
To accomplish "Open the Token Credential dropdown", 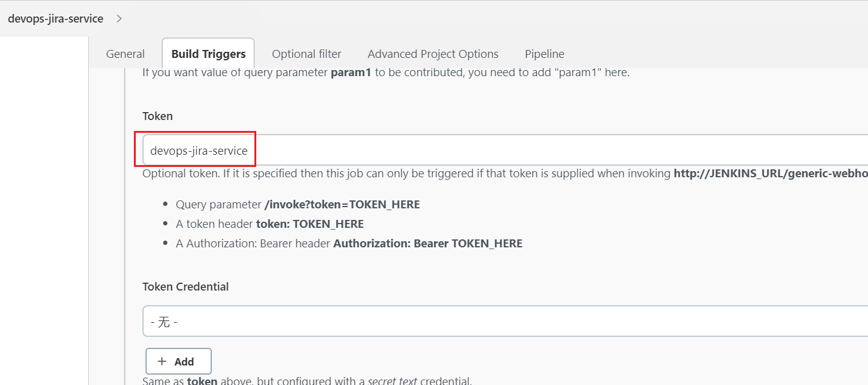I will click(505, 321).
